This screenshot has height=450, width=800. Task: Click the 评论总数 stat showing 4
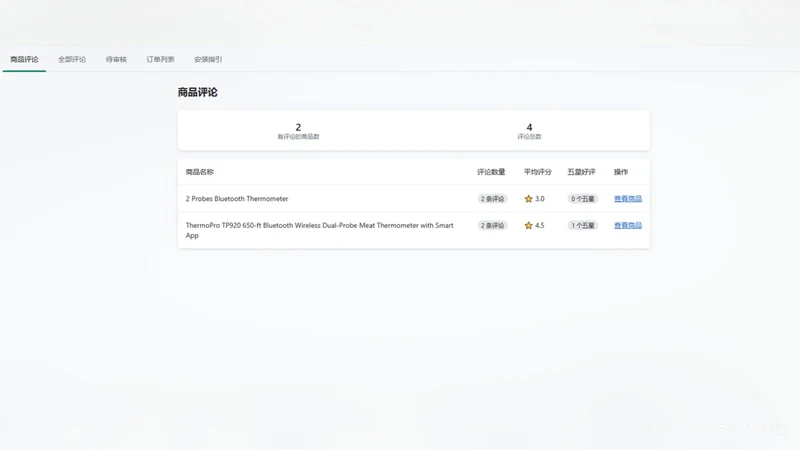(529, 131)
